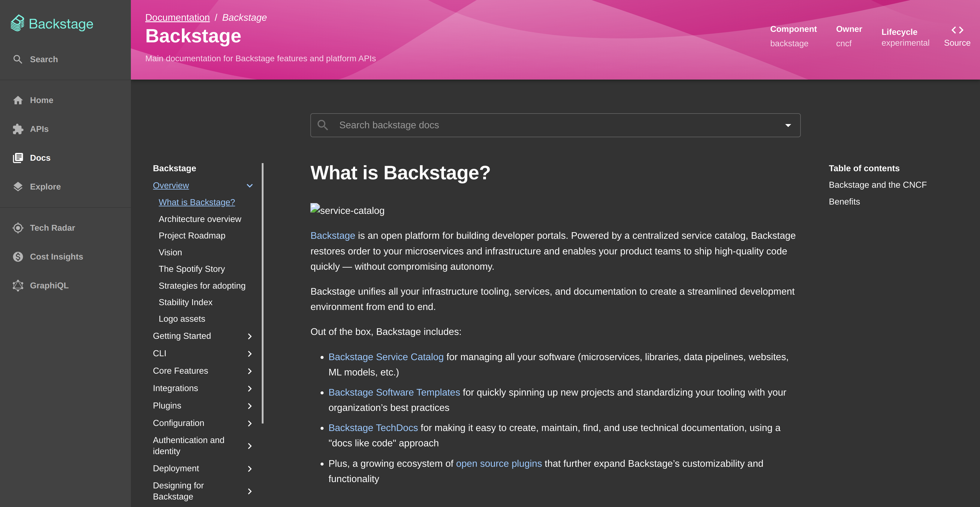Expand the Overview section in sidebar
980x507 pixels.
249,185
